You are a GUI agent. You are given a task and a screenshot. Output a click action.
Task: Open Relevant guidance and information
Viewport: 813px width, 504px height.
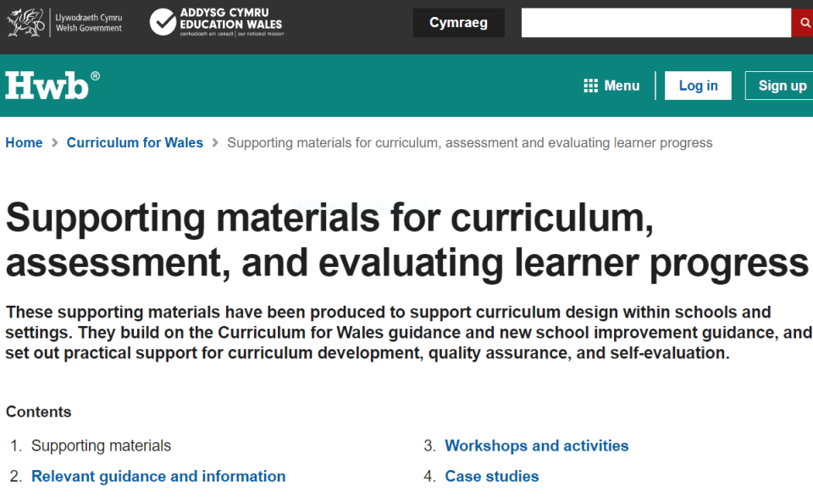[158, 476]
